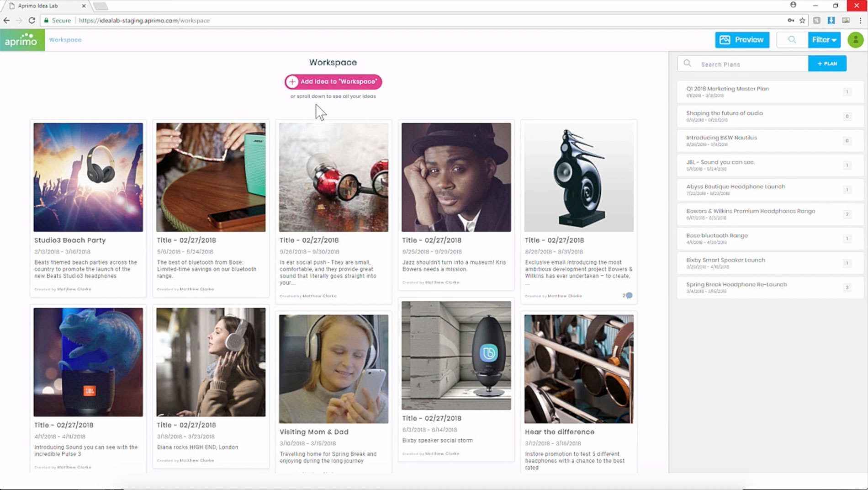
Task: Click the Bixby speaker social storm description
Action: point(437,441)
